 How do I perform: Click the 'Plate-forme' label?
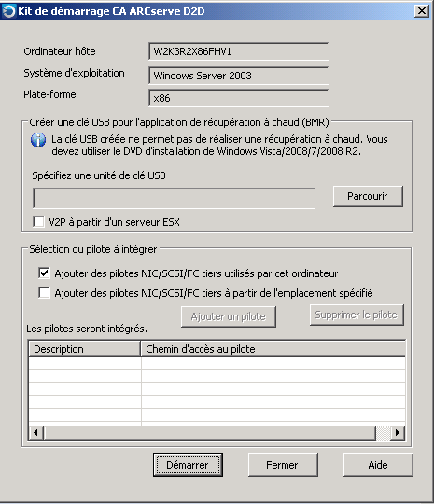pyautogui.click(x=49, y=94)
